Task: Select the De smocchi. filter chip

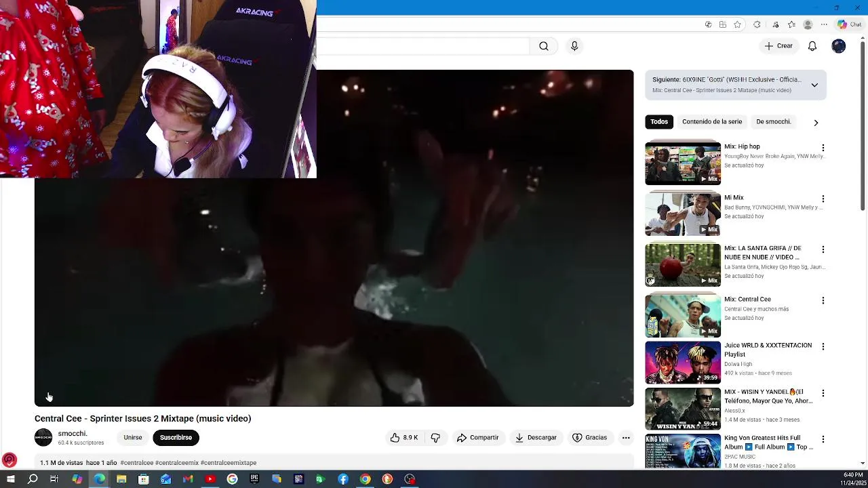Action: [x=774, y=122]
